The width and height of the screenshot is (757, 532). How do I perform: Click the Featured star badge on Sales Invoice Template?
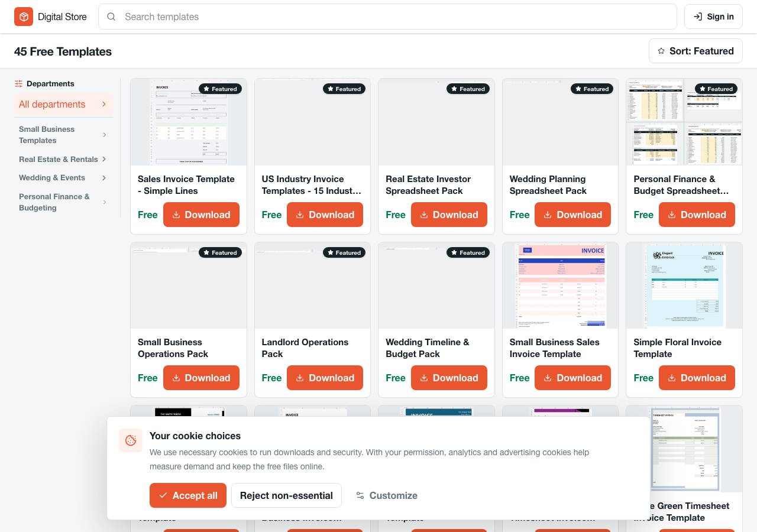point(220,89)
